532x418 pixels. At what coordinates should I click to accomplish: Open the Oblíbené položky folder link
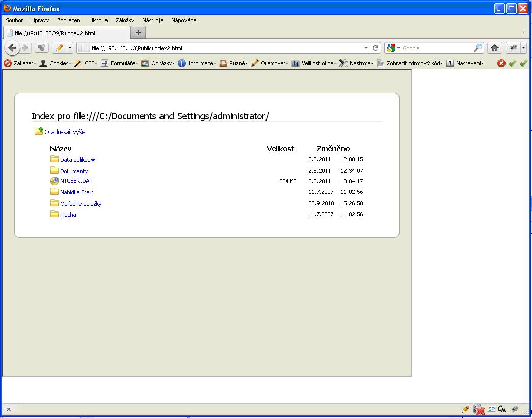pyautogui.click(x=81, y=204)
